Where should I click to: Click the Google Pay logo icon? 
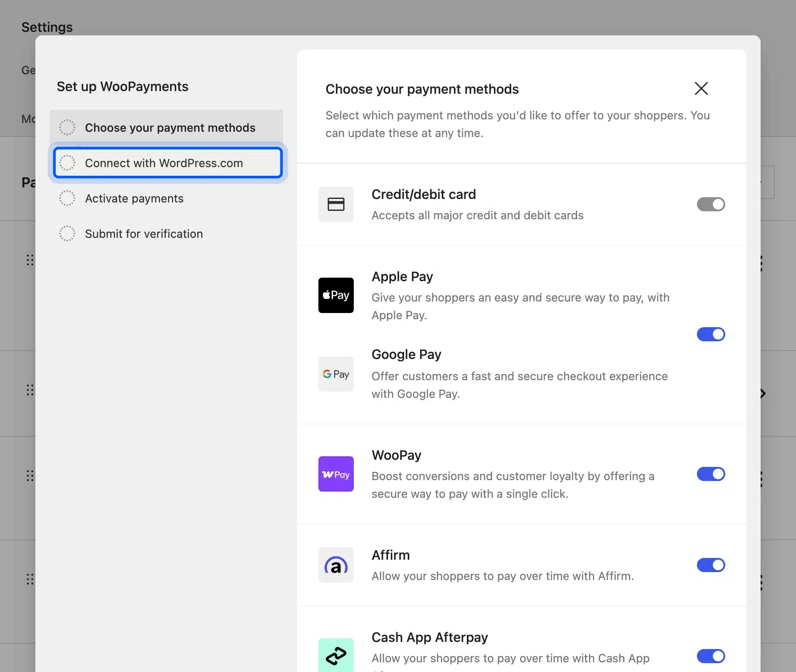[x=336, y=374]
